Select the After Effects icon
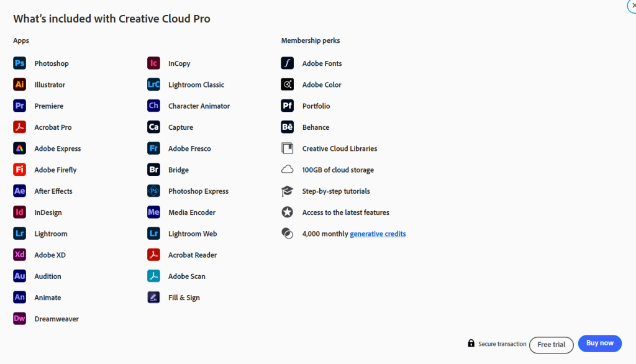 [x=19, y=191]
